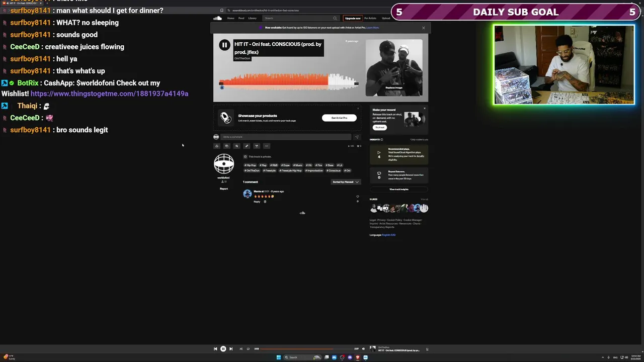Go to the Home tab in SoundCloud
Viewport: 644px width, 362px height.
(230, 18)
